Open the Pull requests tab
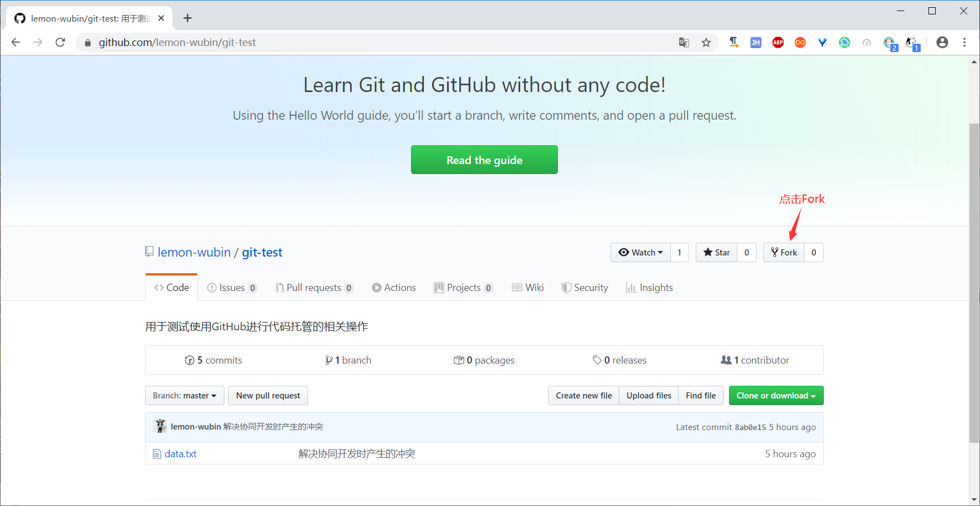The width and height of the screenshot is (980, 506). click(x=314, y=288)
